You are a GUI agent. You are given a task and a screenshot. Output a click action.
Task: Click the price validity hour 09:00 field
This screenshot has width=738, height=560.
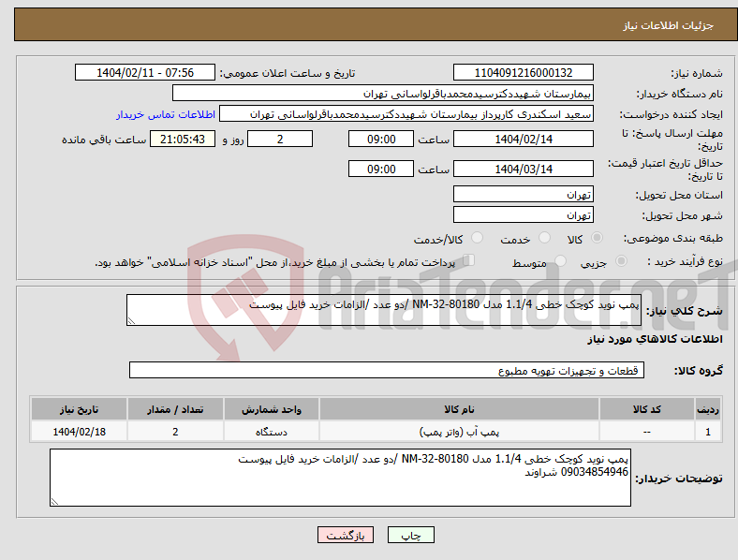coord(381,169)
